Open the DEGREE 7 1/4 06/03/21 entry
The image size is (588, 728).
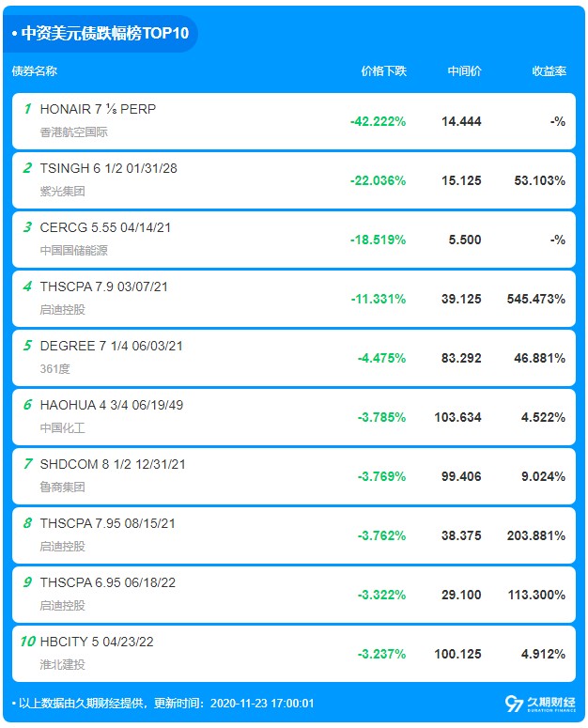click(111, 346)
